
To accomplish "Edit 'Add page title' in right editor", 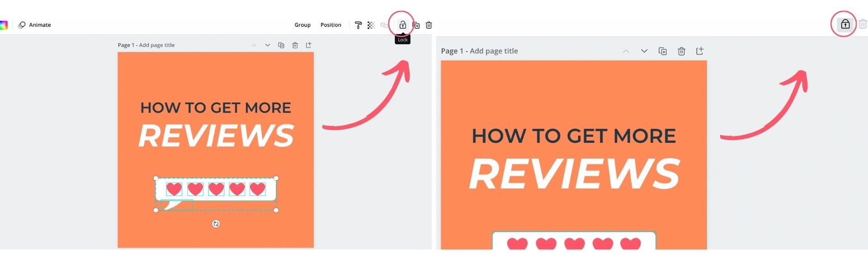I will click(494, 51).
